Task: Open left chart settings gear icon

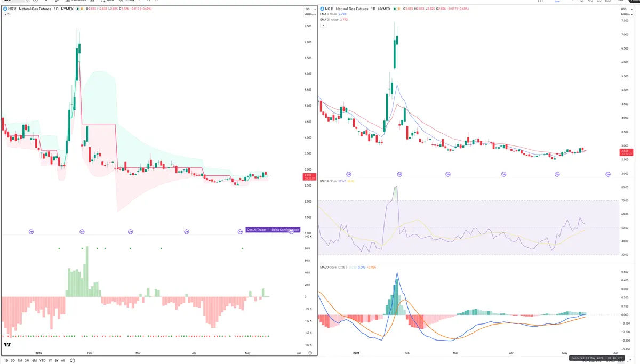Action: point(310,353)
